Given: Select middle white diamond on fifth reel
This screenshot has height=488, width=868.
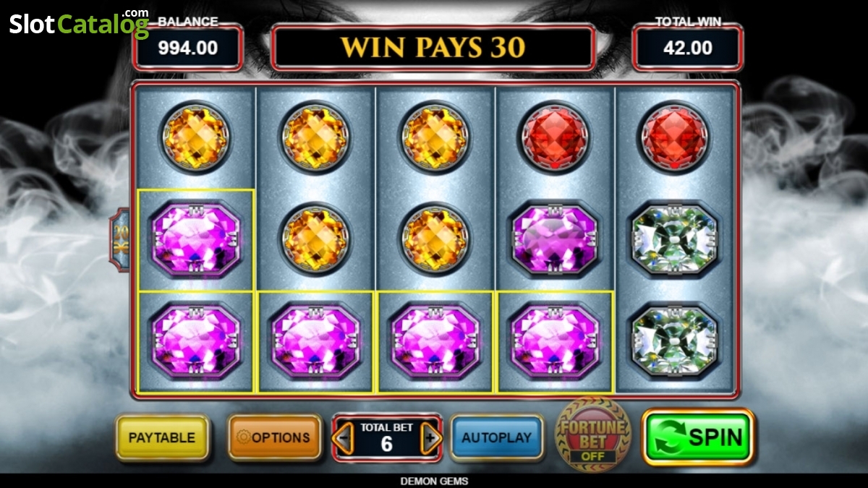Looking at the screenshot, I should 675,239.
